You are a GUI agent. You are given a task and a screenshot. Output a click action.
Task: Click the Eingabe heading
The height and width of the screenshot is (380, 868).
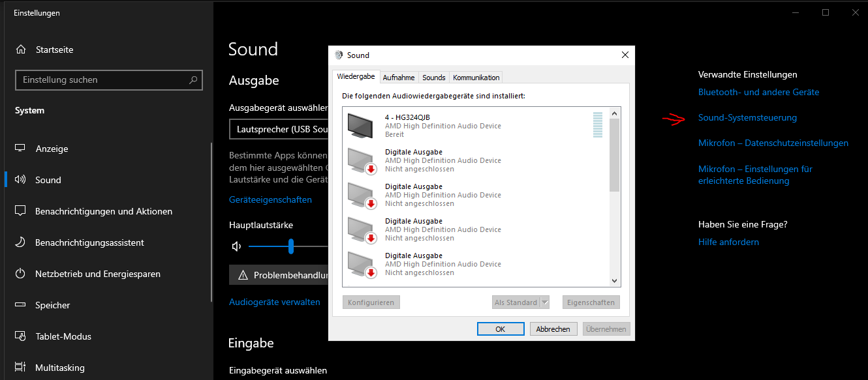point(251,343)
